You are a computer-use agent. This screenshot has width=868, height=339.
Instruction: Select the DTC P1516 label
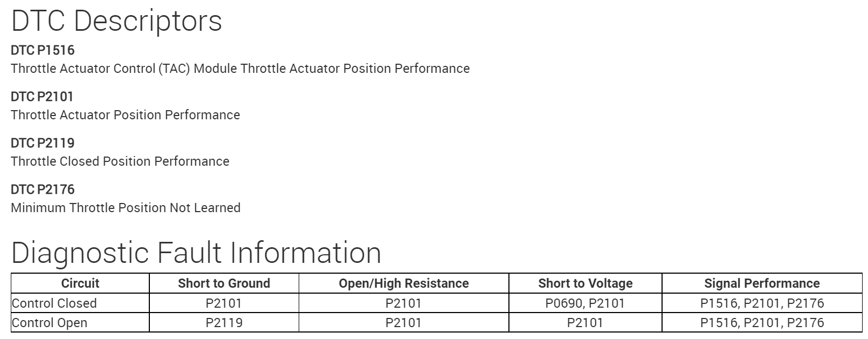(43, 50)
